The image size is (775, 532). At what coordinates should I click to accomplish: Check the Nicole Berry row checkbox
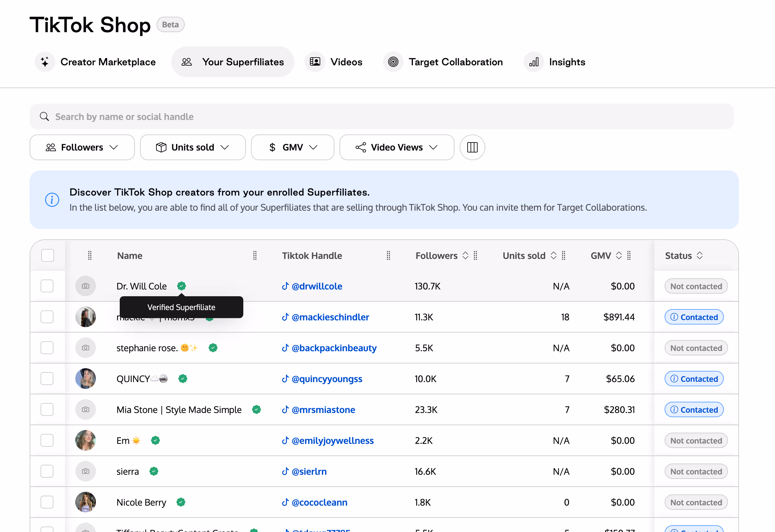click(x=47, y=502)
